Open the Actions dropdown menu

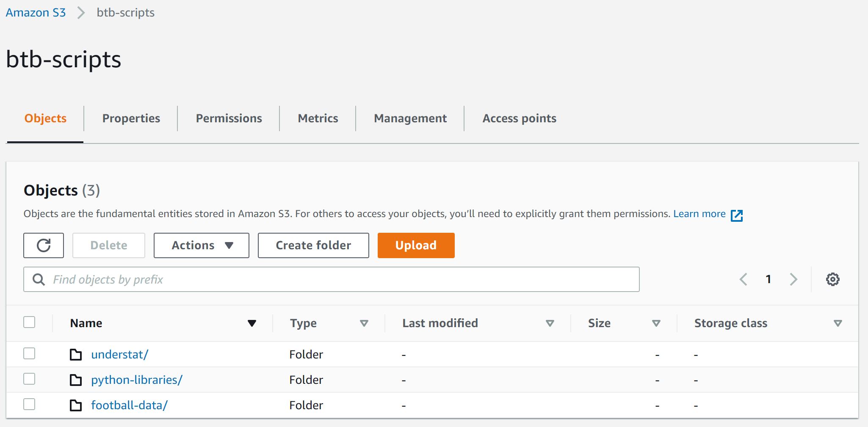202,245
